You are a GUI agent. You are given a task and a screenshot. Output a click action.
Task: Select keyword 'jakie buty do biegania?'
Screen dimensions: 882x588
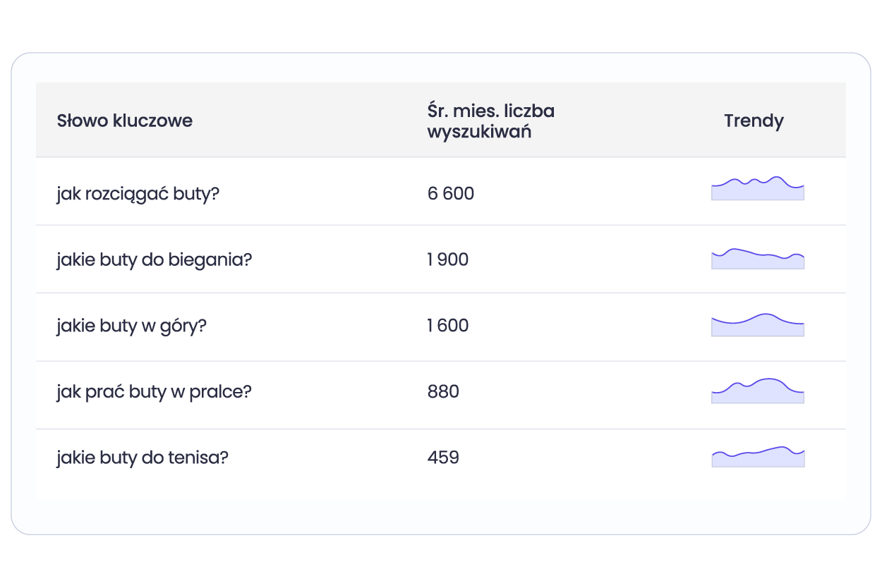coord(155,259)
